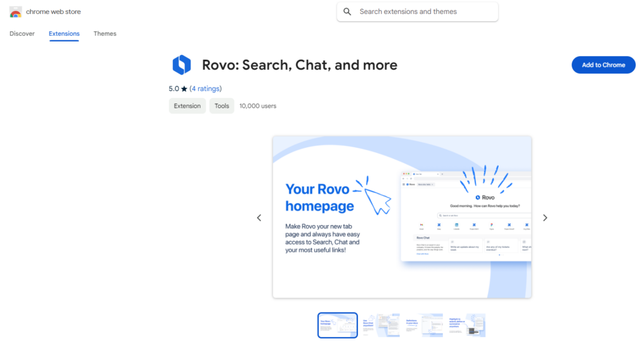
Task: Click the Tools category chip
Action: pos(222,106)
